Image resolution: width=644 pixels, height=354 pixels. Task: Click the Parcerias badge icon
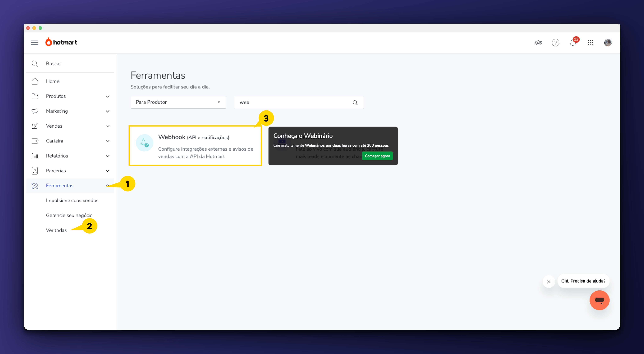point(35,171)
